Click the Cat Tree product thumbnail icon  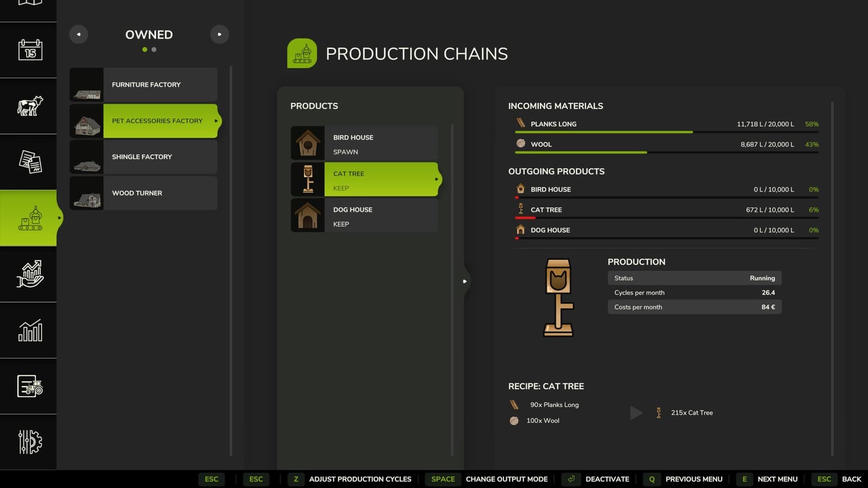(x=308, y=179)
